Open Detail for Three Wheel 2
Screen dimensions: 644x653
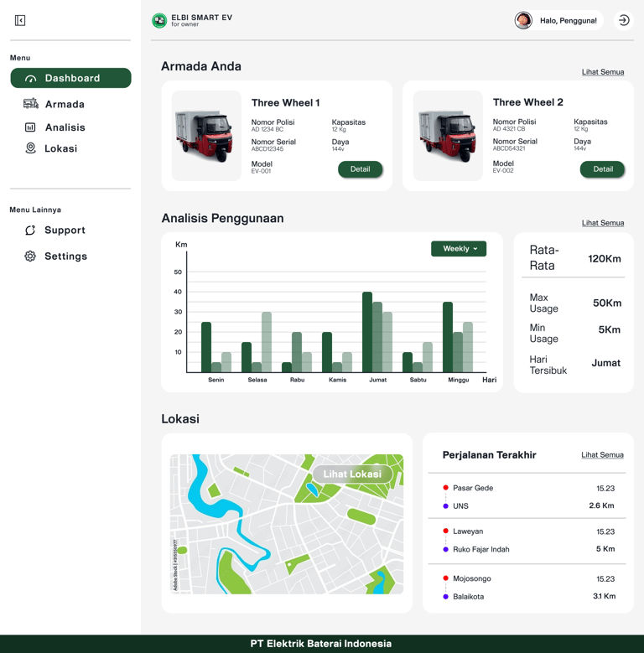click(602, 169)
